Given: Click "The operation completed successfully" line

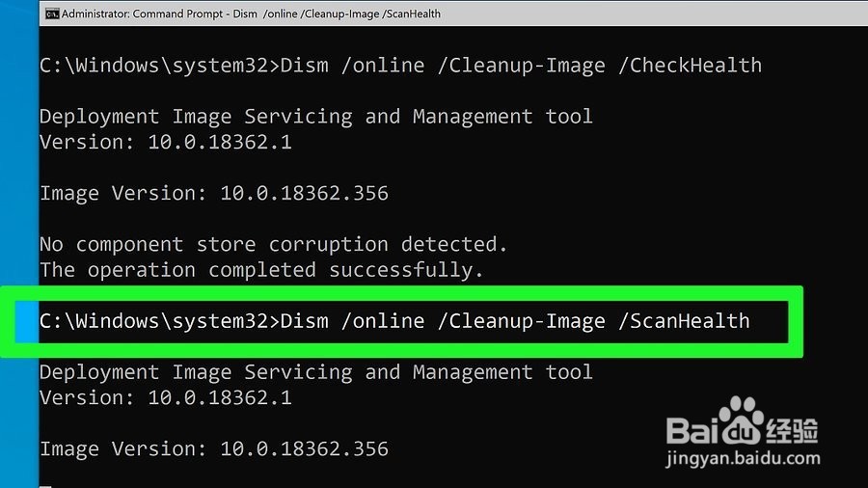Looking at the screenshot, I should click(261, 270).
